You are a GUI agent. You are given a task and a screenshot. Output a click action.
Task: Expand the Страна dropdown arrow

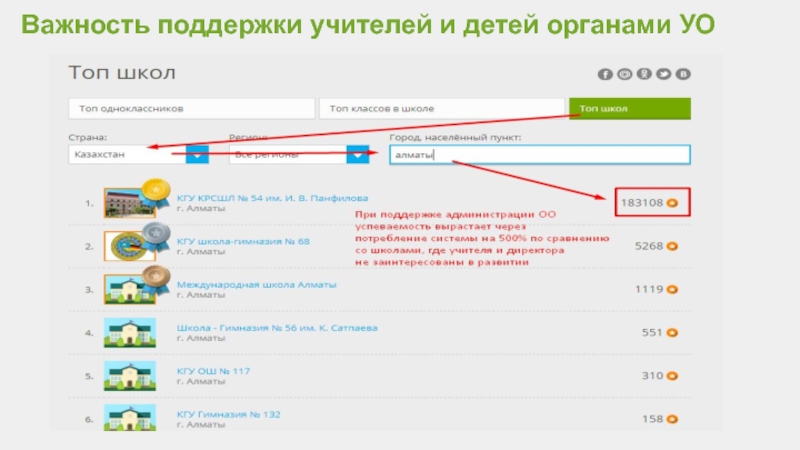pyautogui.click(x=197, y=155)
